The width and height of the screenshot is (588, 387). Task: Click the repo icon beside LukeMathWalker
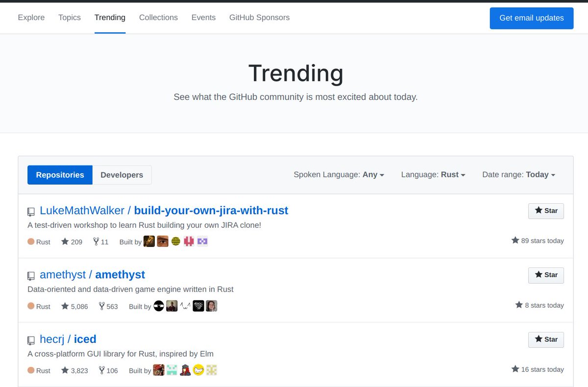tap(31, 212)
